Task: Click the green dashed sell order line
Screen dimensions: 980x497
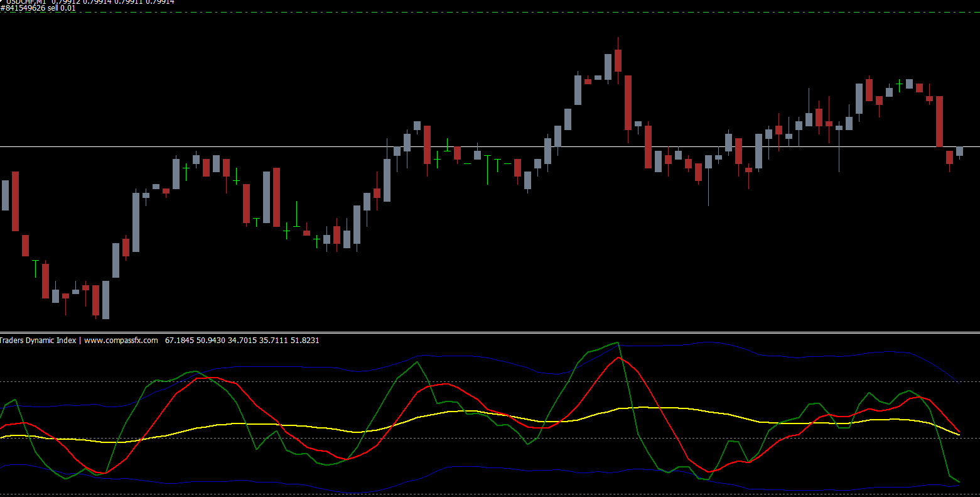Action: coord(502,13)
